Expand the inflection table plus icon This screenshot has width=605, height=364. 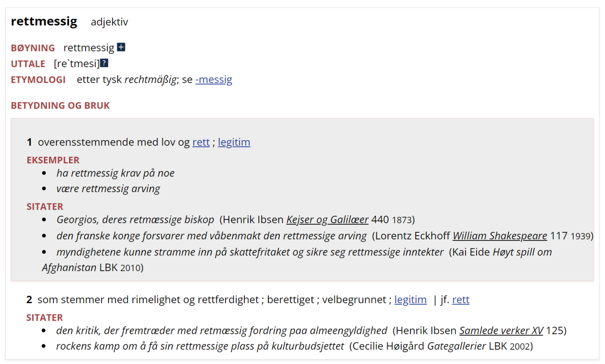click(x=121, y=48)
